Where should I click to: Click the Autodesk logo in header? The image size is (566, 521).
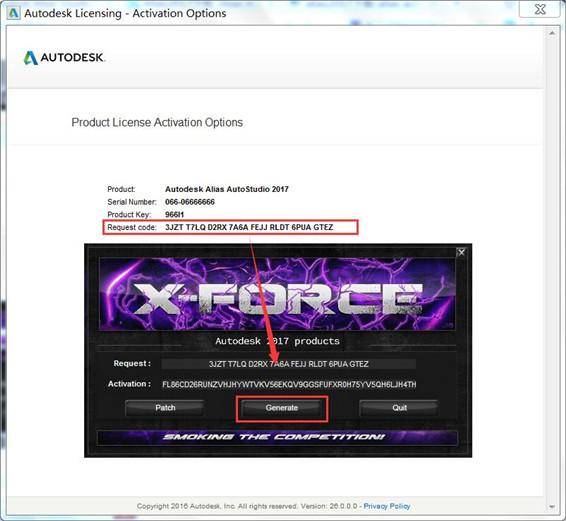[x=64, y=58]
